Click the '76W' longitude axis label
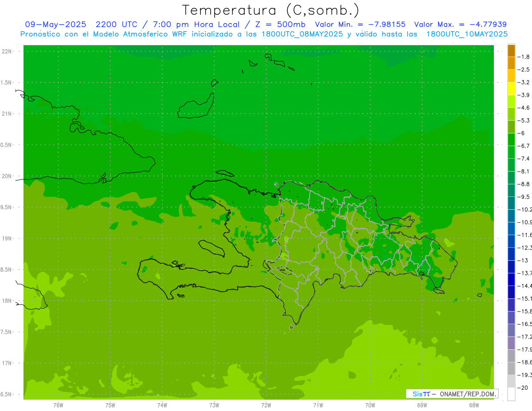532x411 pixels. click(x=58, y=405)
